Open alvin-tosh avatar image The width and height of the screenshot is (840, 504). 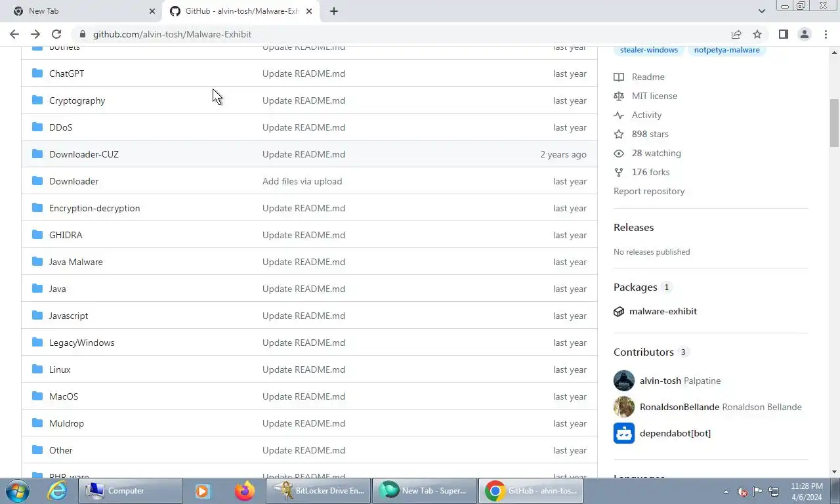(624, 381)
